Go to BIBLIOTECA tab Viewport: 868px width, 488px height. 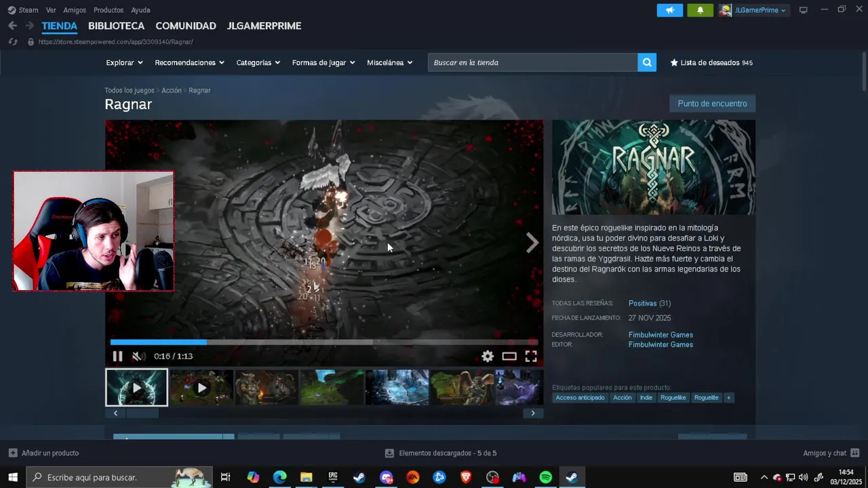[x=117, y=26]
